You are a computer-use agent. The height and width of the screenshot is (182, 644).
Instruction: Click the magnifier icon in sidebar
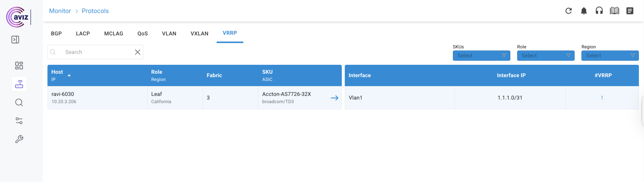[x=19, y=102]
